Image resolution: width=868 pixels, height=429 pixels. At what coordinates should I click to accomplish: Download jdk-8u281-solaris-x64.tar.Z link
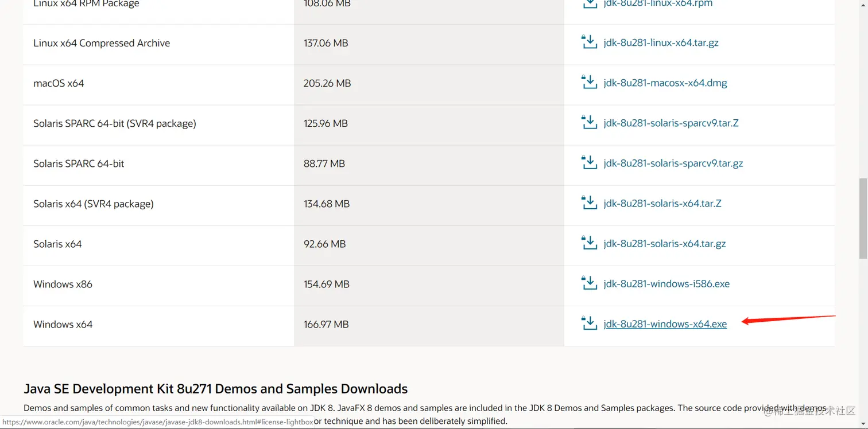pyautogui.click(x=662, y=204)
